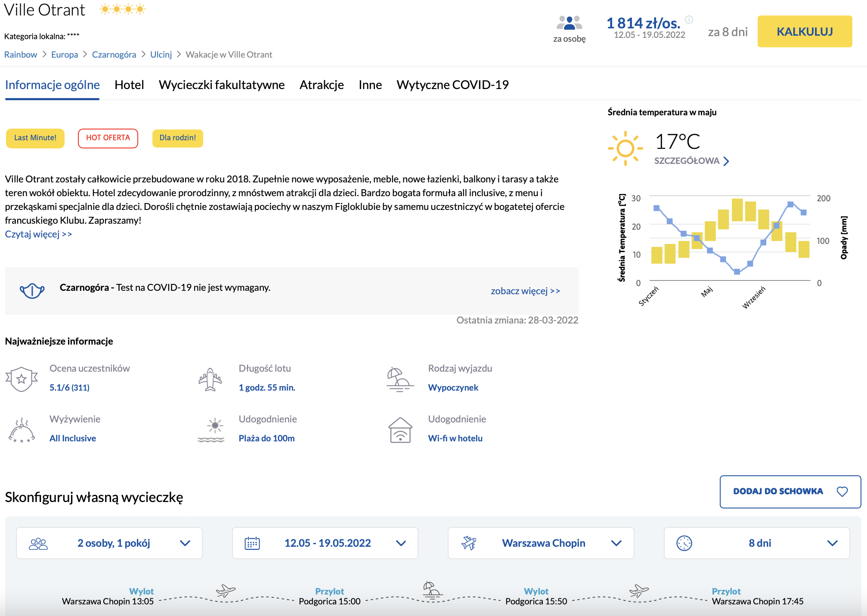The width and height of the screenshot is (867, 616).
Task: Open the 'Wycieczki fakultatywne' tab
Action: click(x=222, y=85)
